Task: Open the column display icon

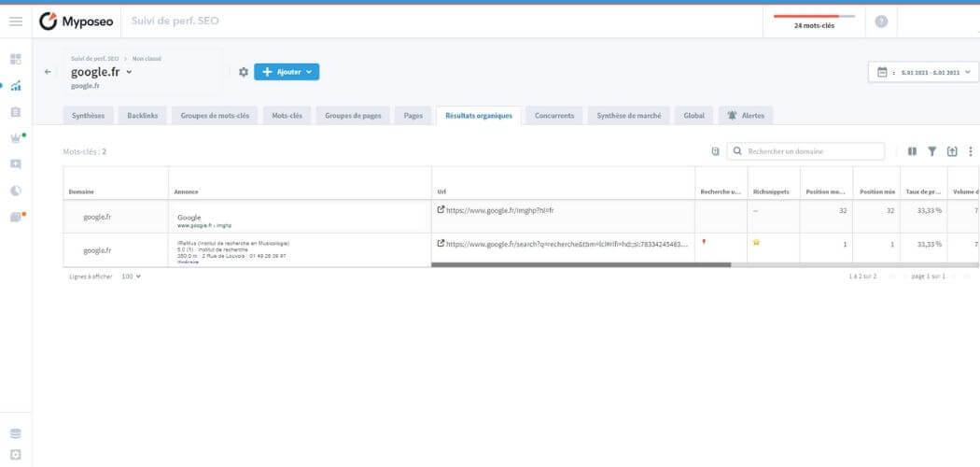Action: [x=913, y=151]
